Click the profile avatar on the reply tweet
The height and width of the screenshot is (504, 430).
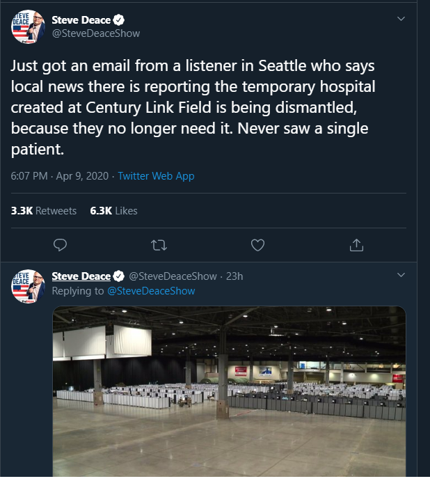click(28, 285)
